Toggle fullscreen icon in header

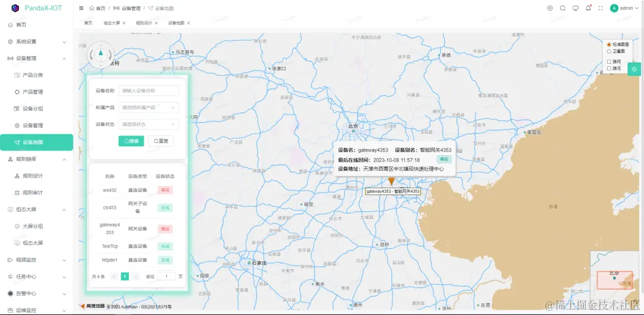point(600,8)
